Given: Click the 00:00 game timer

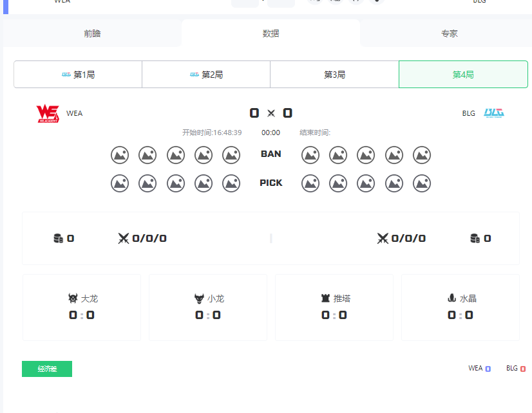Looking at the screenshot, I should (271, 133).
